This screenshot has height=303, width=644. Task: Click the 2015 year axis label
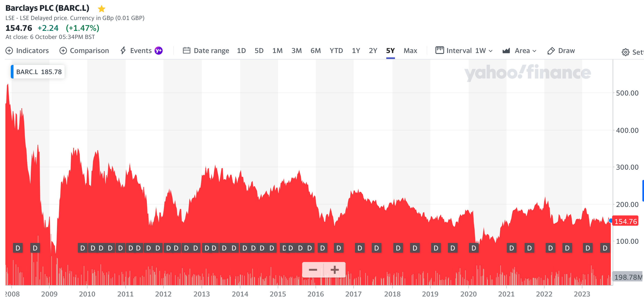[x=278, y=294]
